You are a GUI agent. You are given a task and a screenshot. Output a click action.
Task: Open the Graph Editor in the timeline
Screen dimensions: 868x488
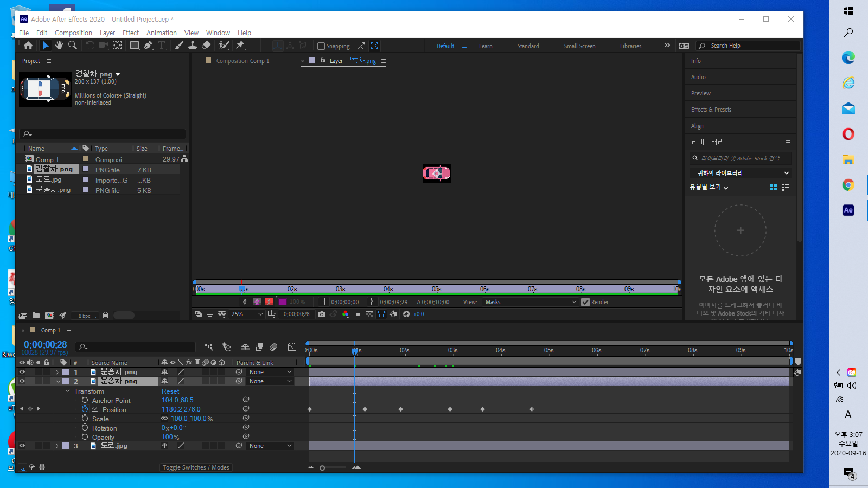tap(293, 347)
